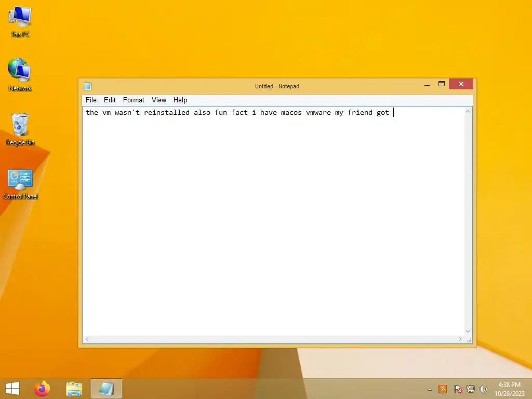Click the word 'macos' in the text
Image resolution: width=532 pixels, height=399 pixels.
[291, 113]
